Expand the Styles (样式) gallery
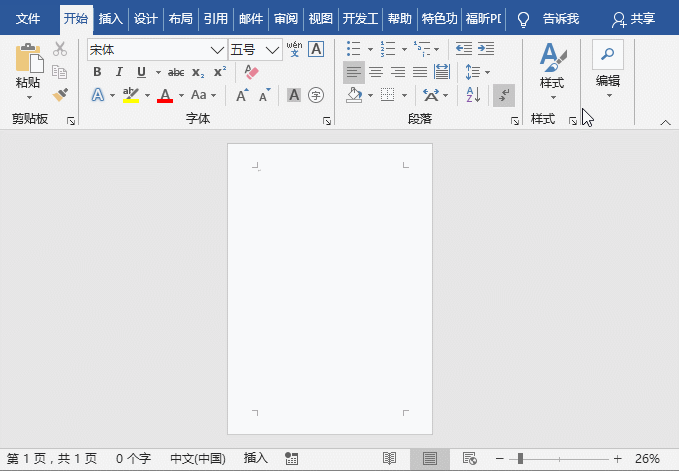Image resolution: width=679 pixels, height=471 pixels. pyautogui.click(x=553, y=71)
